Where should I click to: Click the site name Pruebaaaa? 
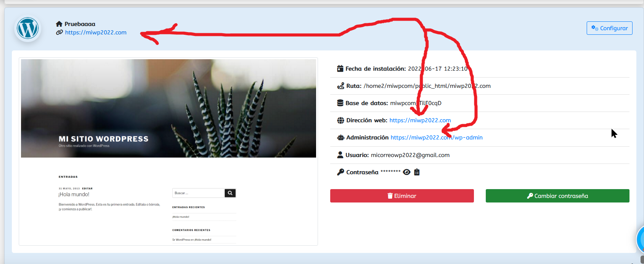click(x=80, y=24)
